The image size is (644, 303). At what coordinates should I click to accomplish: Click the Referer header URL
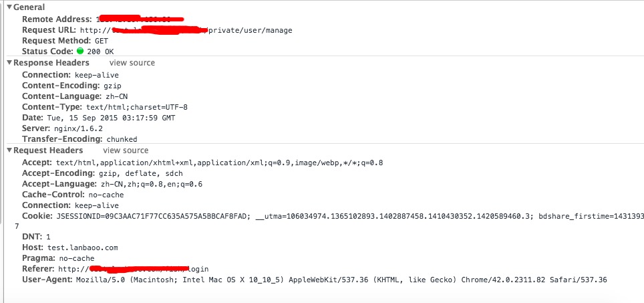133,269
